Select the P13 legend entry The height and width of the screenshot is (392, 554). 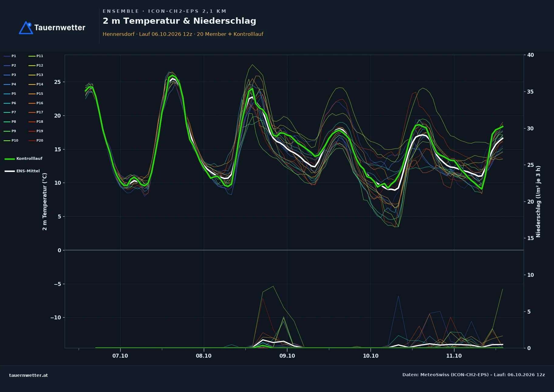tap(36, 75)
